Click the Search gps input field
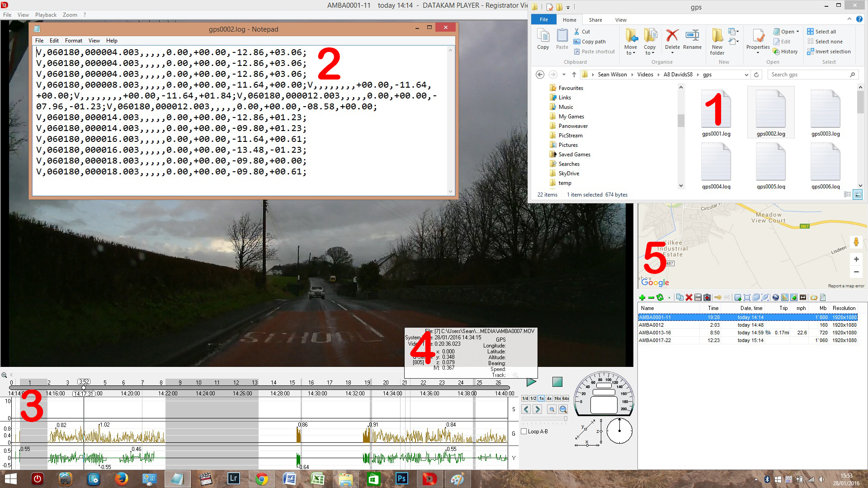 click(812, 75)
